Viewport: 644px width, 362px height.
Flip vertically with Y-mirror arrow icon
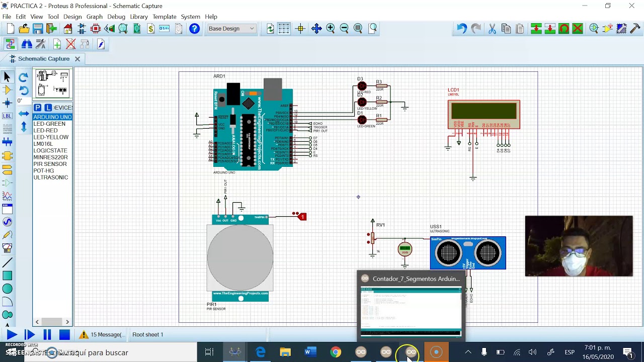pos(23,127)
